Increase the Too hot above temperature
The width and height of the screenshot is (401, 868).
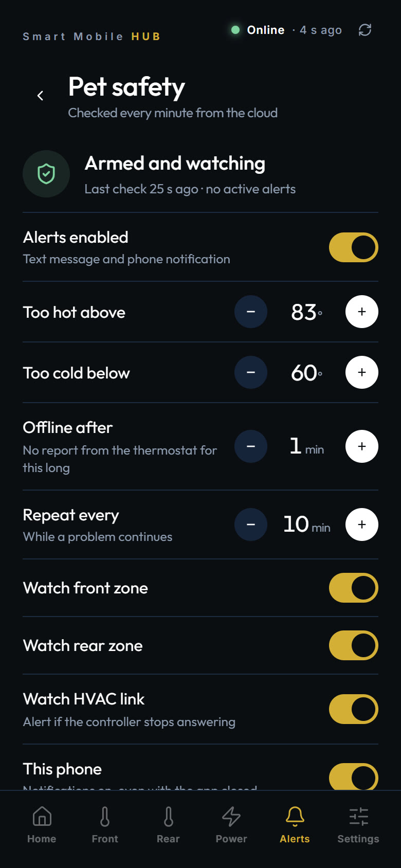click(x=362, y=312)
